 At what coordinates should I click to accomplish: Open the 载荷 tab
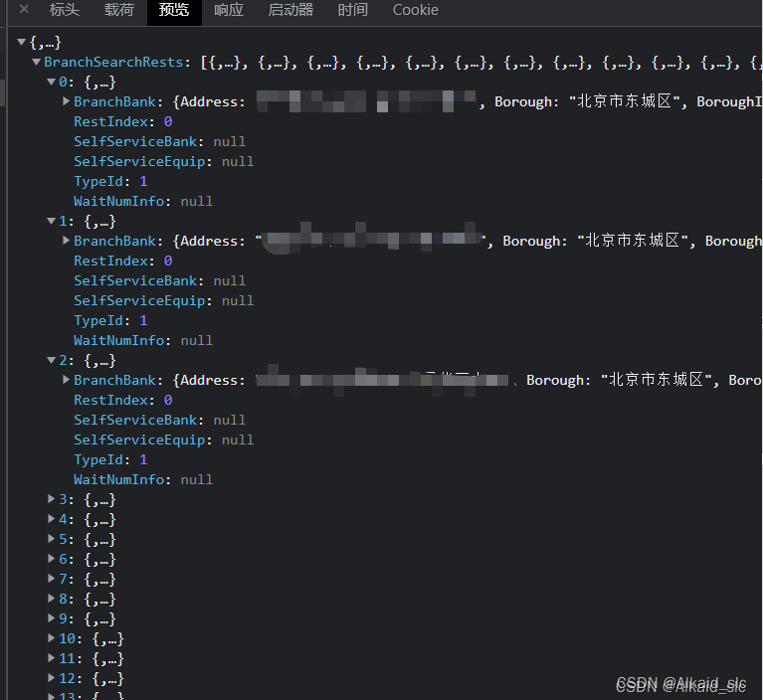(119, 10)
